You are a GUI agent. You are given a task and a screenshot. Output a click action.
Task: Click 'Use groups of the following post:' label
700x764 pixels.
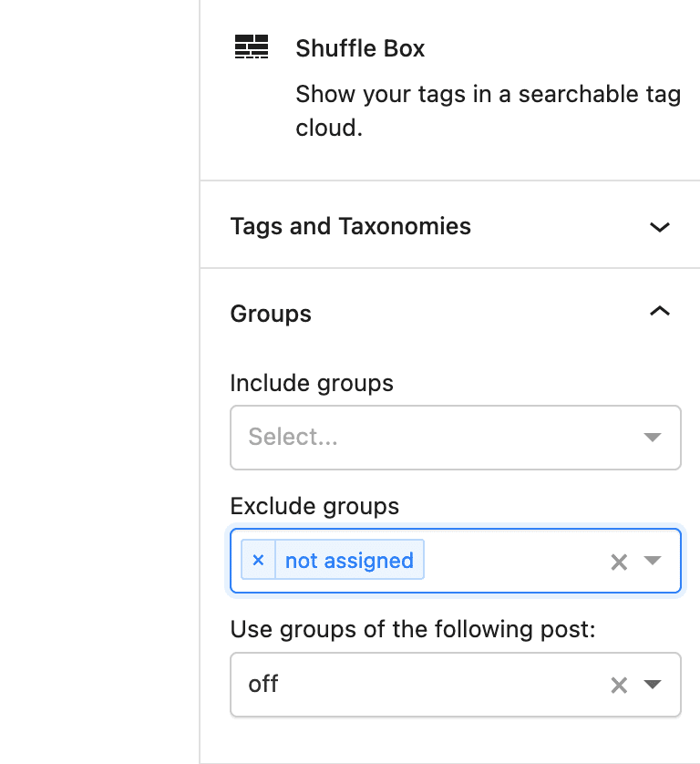[413, 629]
